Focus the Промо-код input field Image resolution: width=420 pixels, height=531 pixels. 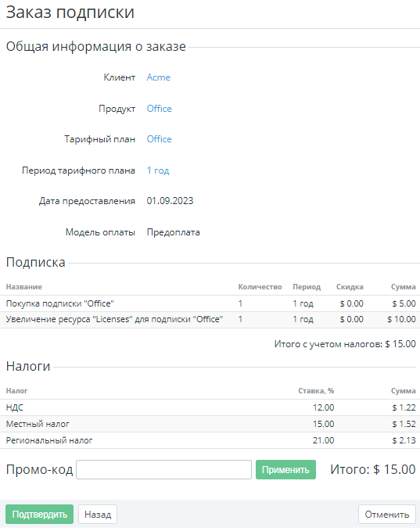coord(163,469)
